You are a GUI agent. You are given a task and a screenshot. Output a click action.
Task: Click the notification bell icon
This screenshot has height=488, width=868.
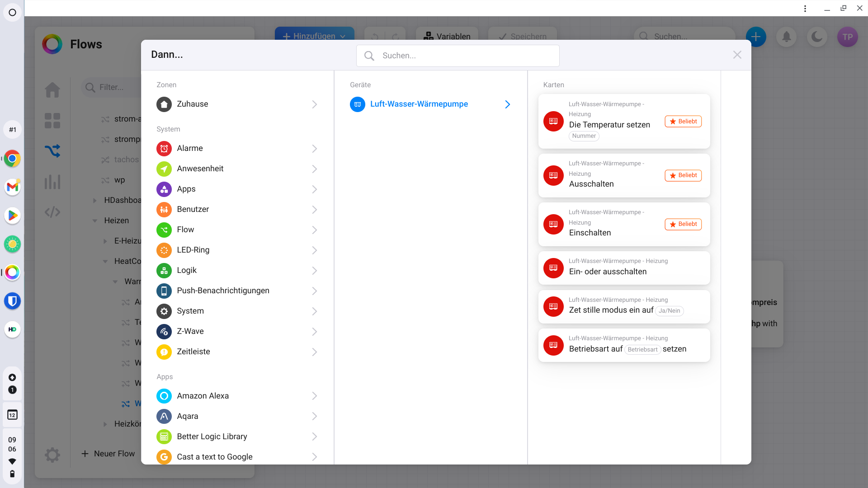point(787,37)
